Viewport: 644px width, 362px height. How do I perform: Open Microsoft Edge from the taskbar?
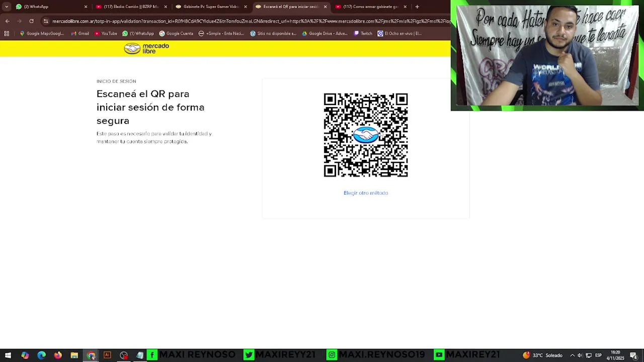click(41, 355)
